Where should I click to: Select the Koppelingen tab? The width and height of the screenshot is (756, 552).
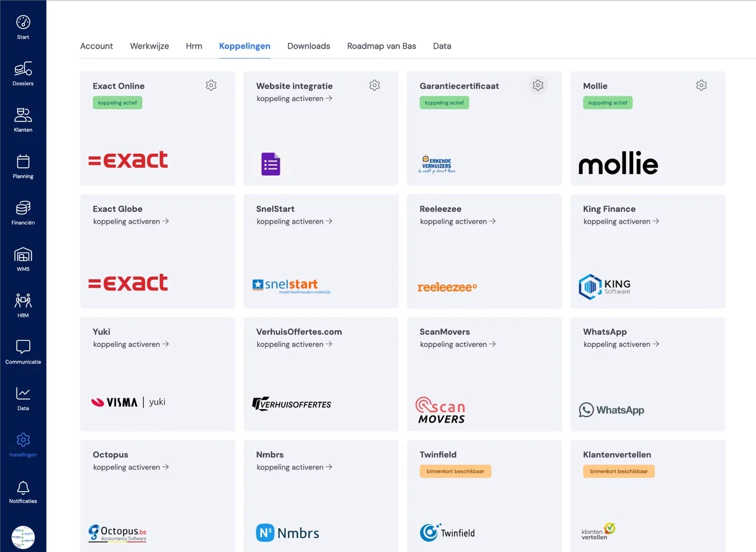245,46
